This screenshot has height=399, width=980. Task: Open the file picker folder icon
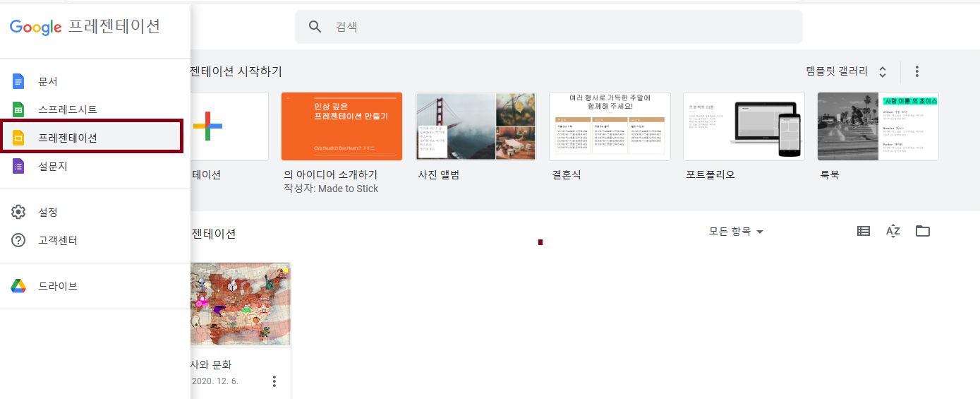922,231
